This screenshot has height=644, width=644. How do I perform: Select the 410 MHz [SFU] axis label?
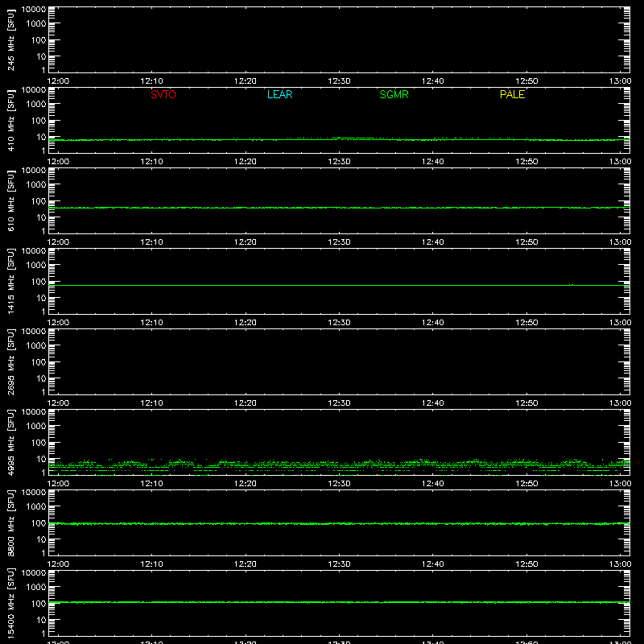click(x=10, y=120)
